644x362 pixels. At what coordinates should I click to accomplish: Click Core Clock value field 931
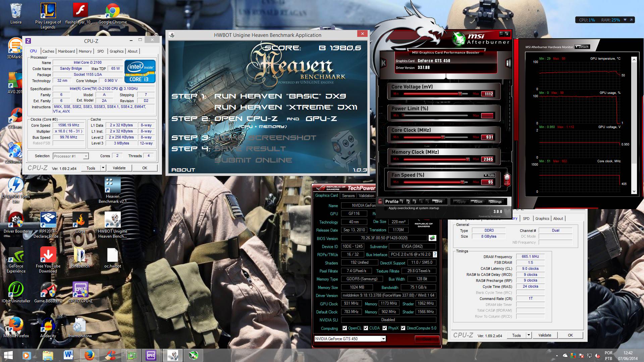click(487, 137)
